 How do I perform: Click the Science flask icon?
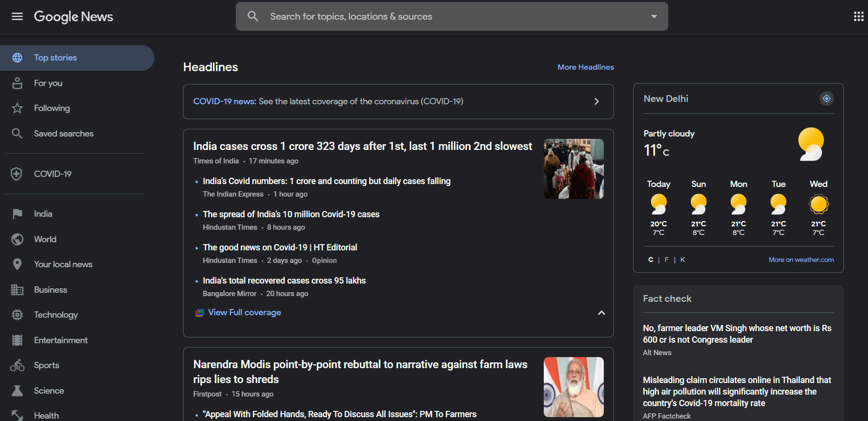(17, 391)
